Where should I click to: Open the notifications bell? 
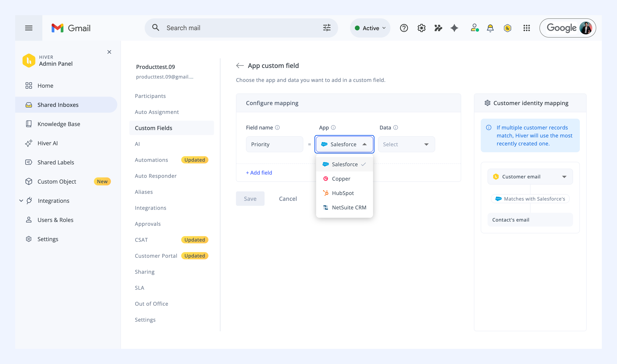490,28
